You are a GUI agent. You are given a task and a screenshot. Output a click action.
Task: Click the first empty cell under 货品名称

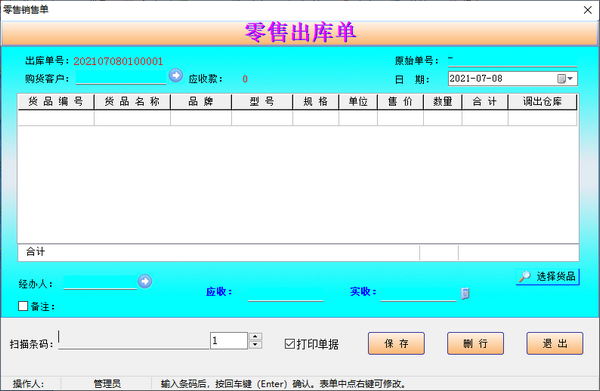coord(132,118)
